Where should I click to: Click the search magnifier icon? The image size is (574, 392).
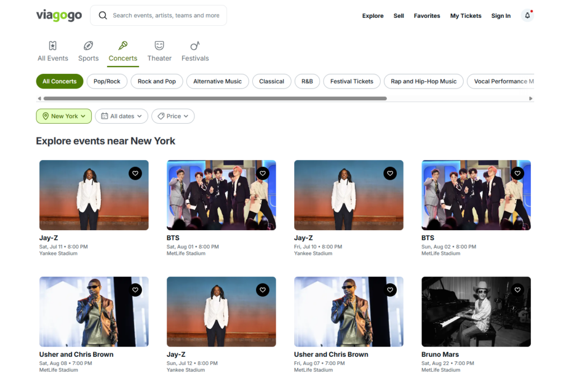(x=103, y=15)
